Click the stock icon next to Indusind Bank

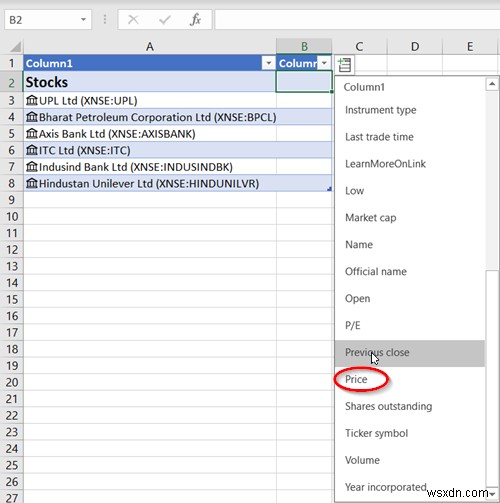32,166
